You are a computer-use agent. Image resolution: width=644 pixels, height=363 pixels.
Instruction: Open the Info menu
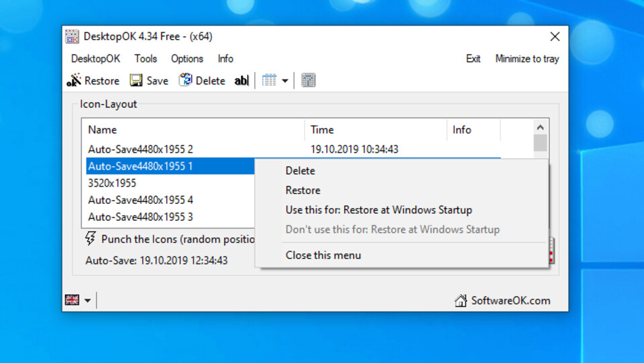pos(225,59)
